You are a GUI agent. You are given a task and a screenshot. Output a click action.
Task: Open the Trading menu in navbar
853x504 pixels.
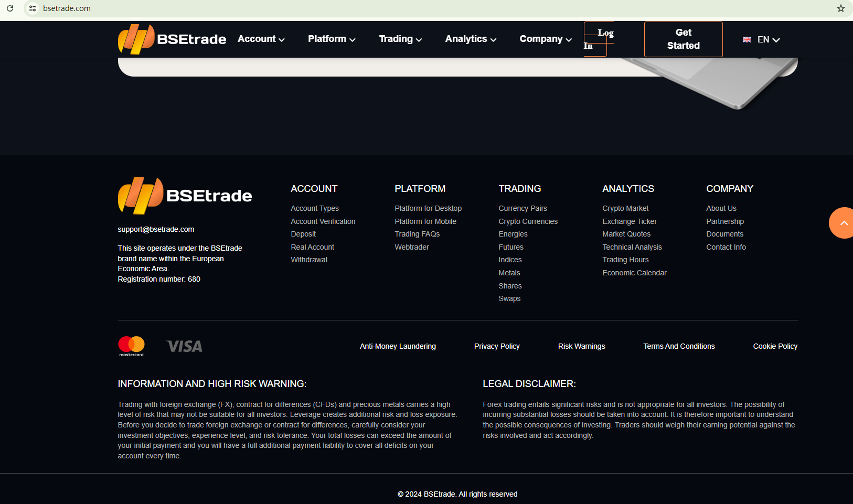pos(400,39)
